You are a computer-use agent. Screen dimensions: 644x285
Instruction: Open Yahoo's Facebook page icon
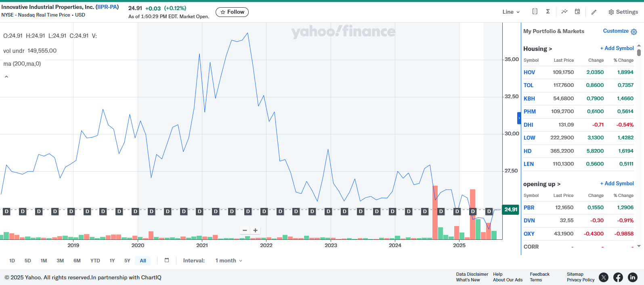tap(618, 277)
